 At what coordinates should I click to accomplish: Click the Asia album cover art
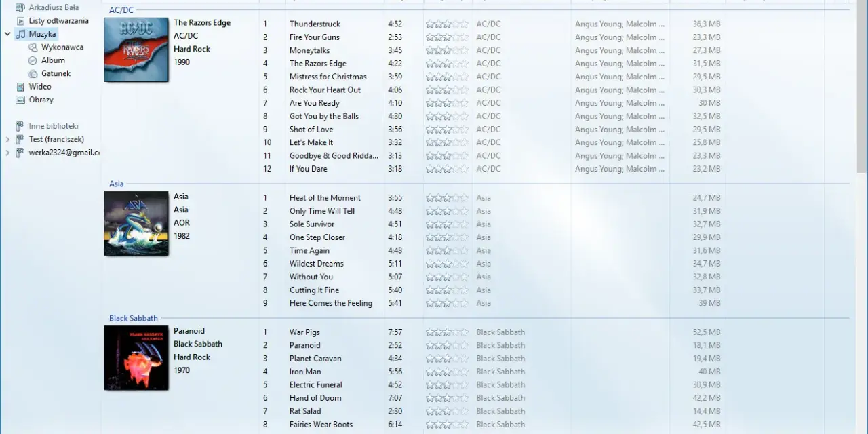point(136,223)
